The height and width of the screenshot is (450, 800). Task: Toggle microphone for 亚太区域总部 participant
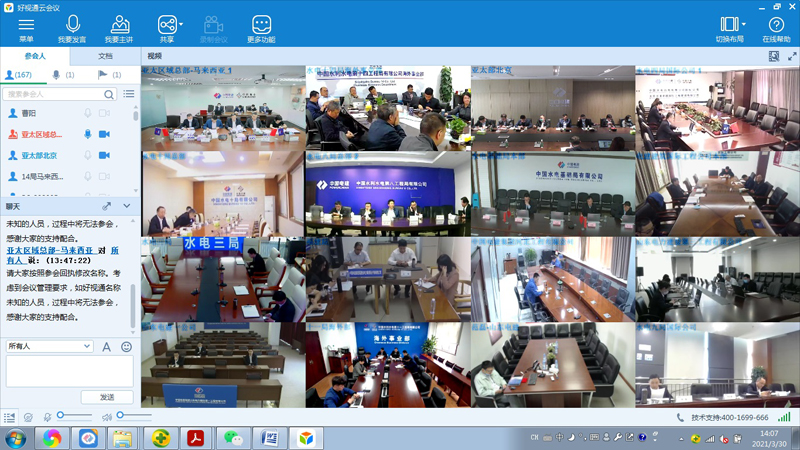pos(88,134)
